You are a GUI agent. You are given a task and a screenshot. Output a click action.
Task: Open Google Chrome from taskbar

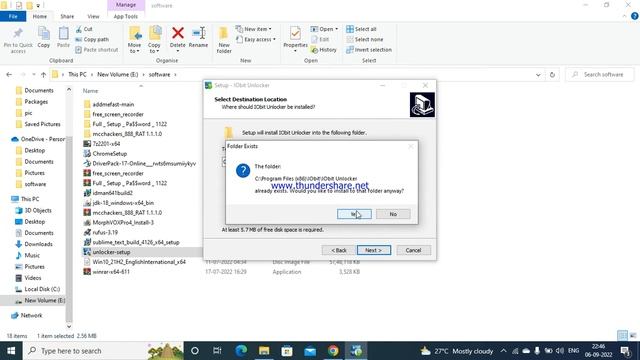pyautogui.click(x=333, y=351)
